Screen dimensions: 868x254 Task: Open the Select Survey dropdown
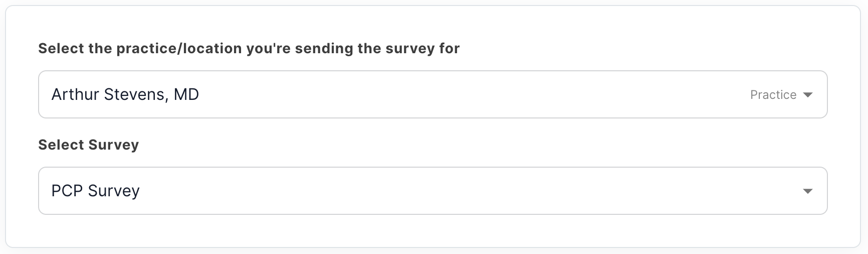pyautogui.click(x=432, y=191)
